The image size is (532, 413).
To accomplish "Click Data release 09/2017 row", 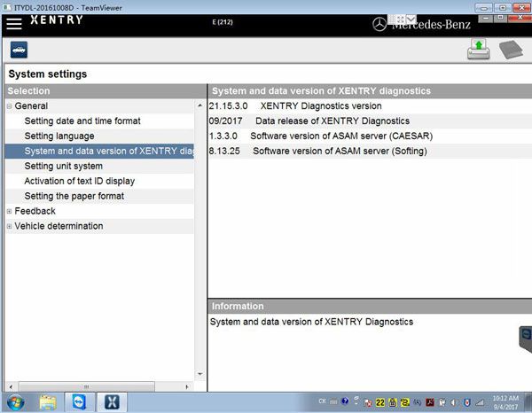I will [x=370, y=121].
